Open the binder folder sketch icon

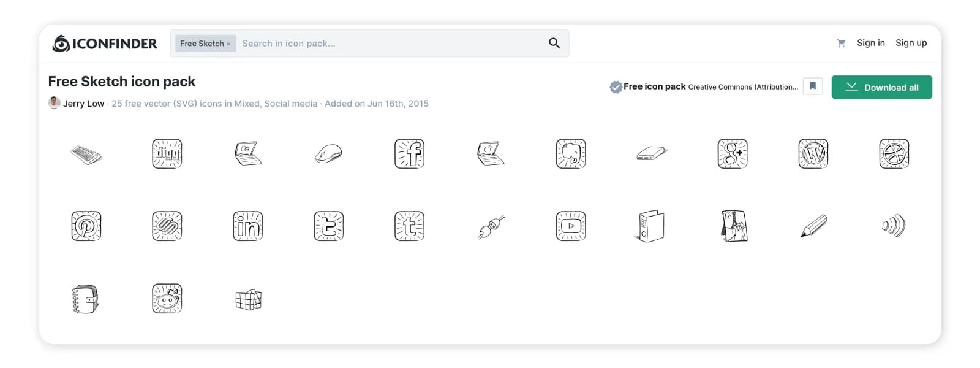click(650, 226)
